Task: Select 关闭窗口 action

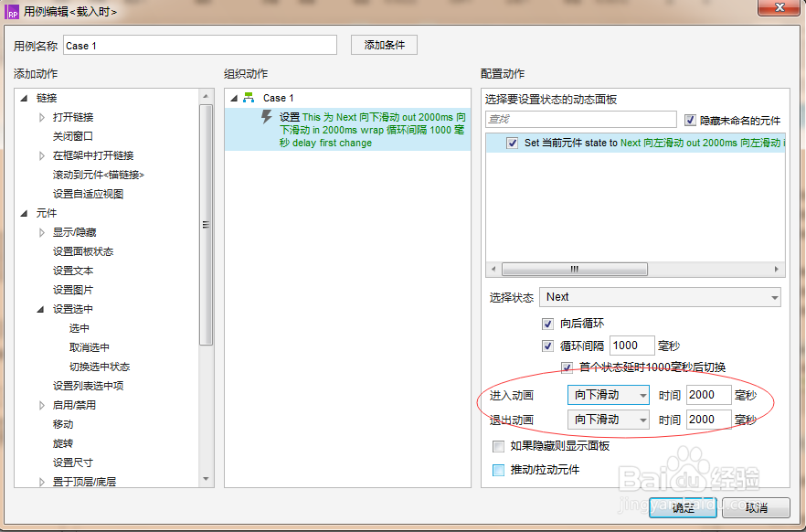Action: click(72, 136)
